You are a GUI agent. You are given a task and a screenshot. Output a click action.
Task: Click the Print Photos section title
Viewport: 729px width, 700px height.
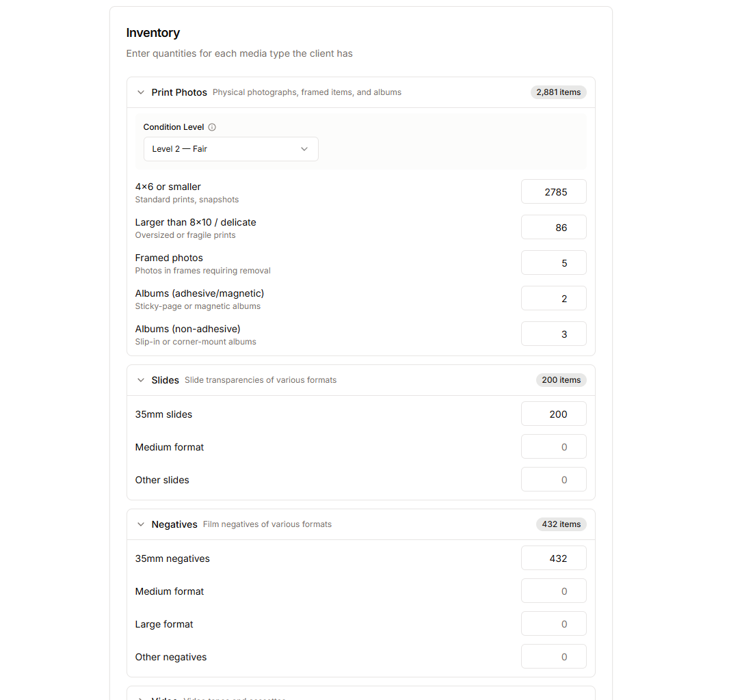pos(179,92)
